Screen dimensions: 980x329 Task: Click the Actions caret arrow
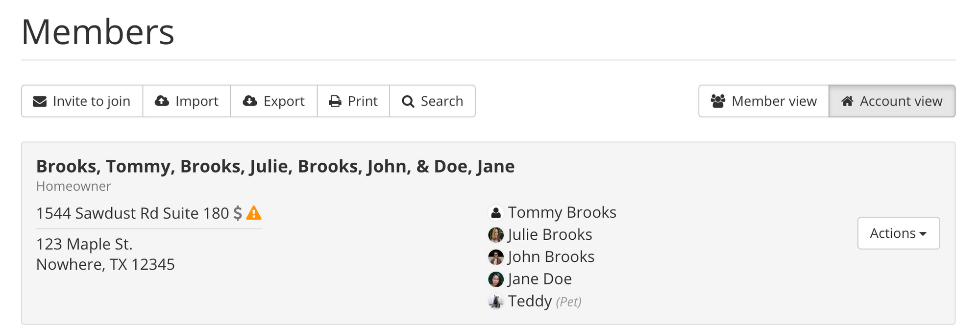pyautogui.click(x=923, y=234)
